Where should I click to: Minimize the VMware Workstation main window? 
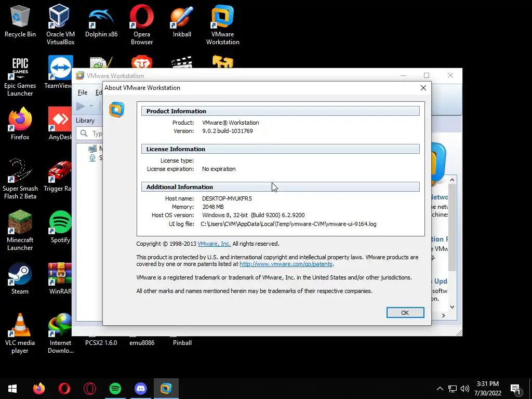[x=403, y=75]
